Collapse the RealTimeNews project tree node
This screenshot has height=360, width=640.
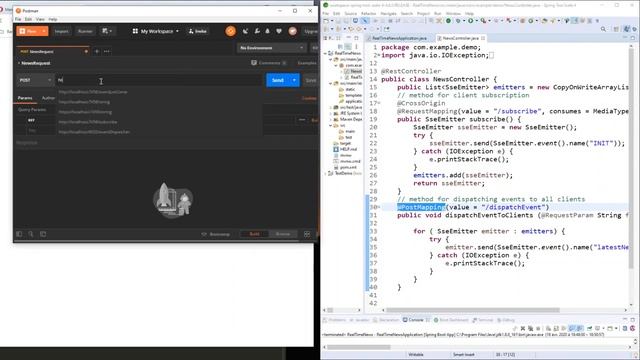(x=326, y=53)
